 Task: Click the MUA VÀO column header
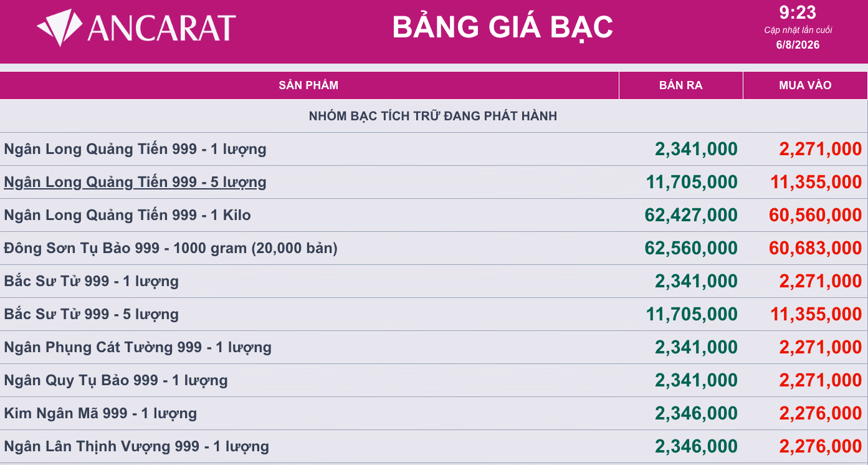[806, 85]
